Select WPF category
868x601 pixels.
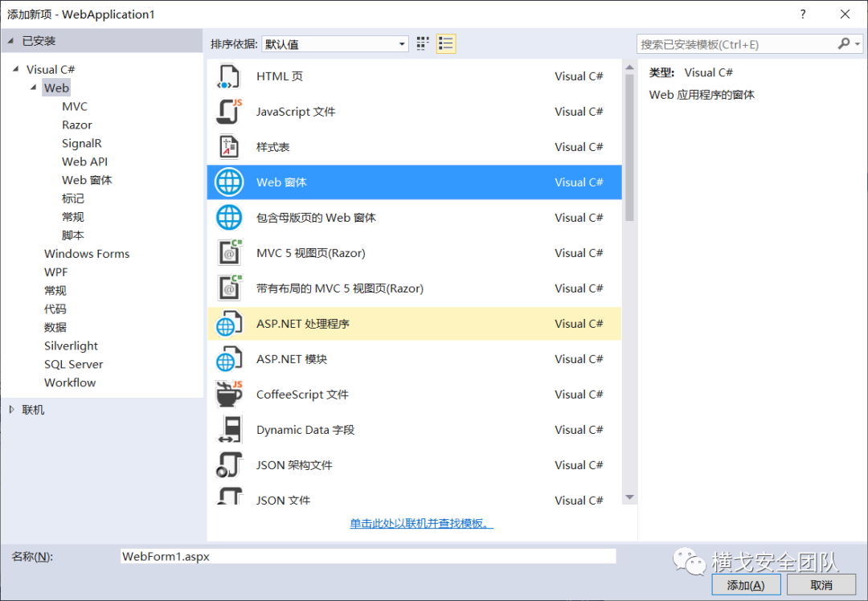(x=56, y=272)
